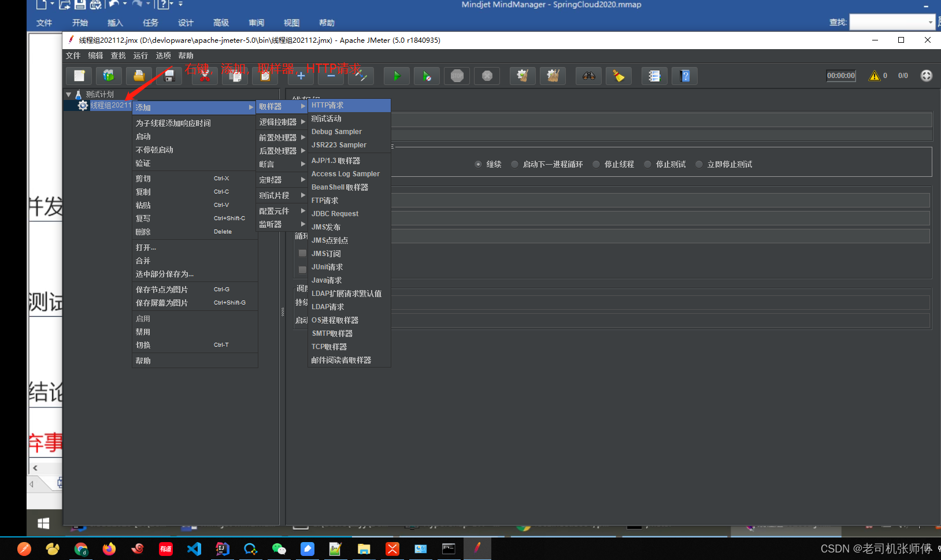The width and height of the screenshot is (941, 560).
Task: Click 不停顿启动 in the context menu
Action: click(195, 150)
